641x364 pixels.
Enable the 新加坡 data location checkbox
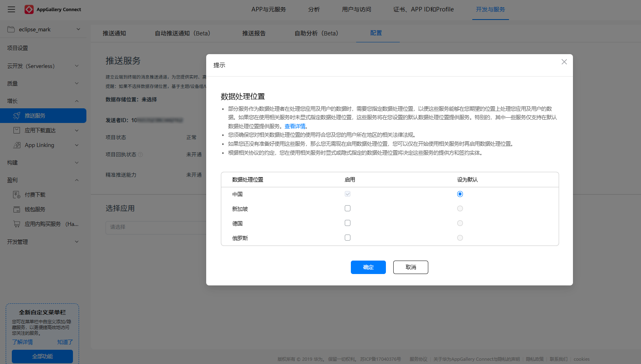pos(348,208)
